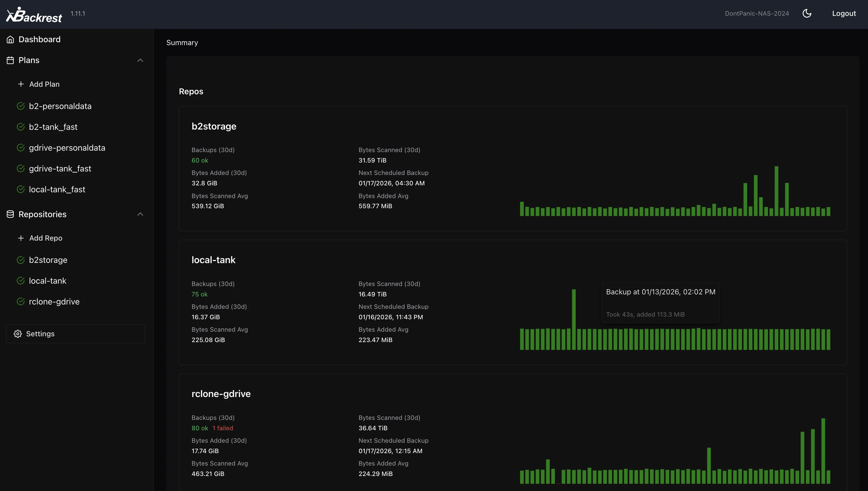This screenshot has width=868, height=491.
Task: Click the Logout button
Action: (844, 13)
